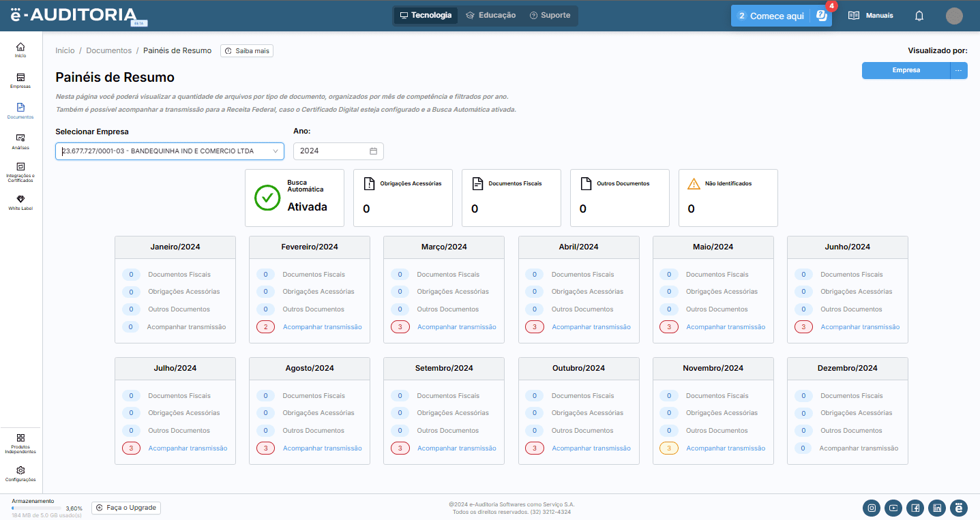Open the user avatar menu
The width and height of the screenshot is (980, 520).
pyautogui.click(x=954, y=16)
